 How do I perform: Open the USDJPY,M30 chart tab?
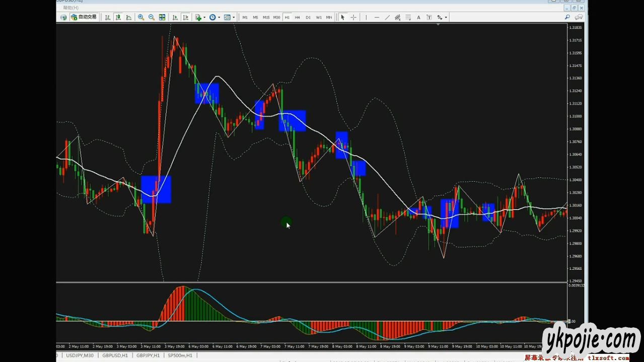tap(80, 355)
